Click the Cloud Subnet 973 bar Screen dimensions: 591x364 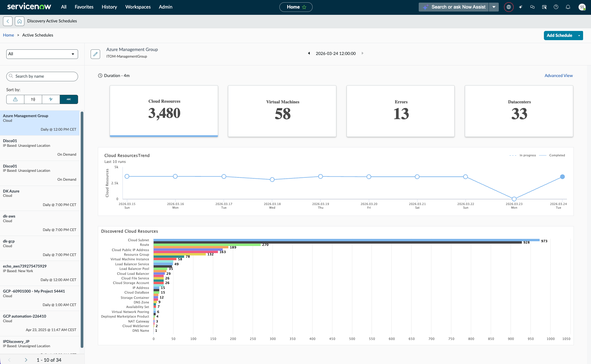pyautogui.click(x=347, y=240)
